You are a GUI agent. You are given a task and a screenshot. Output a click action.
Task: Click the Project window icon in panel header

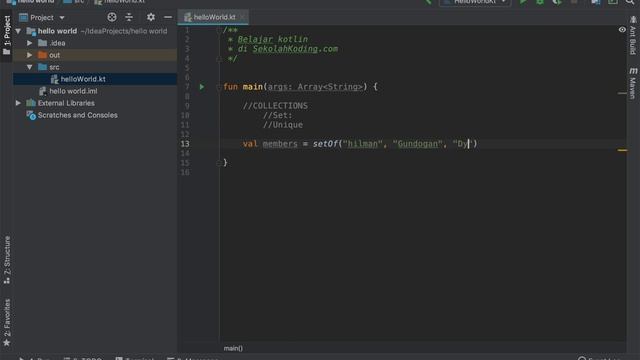coord(23,18)
